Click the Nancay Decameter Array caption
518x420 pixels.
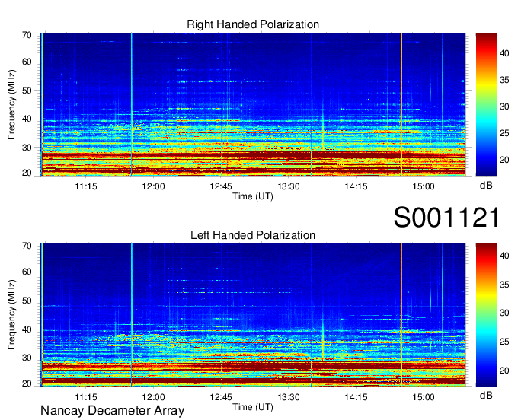(x=112, y=411)
